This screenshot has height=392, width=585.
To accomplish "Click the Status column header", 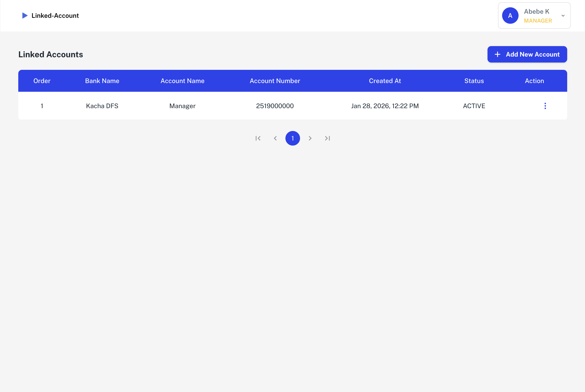I will click(x=474, y=81).
